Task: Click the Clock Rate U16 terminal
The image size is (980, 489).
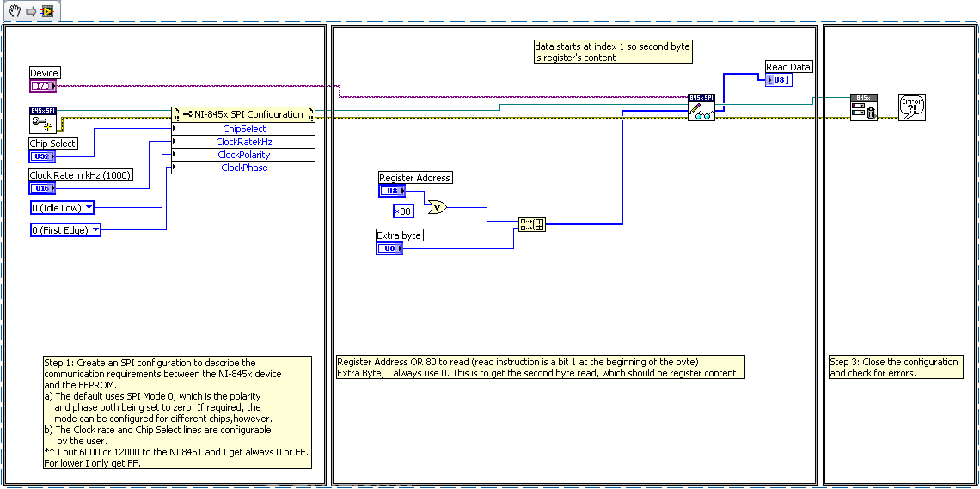Action: (43, 188)
